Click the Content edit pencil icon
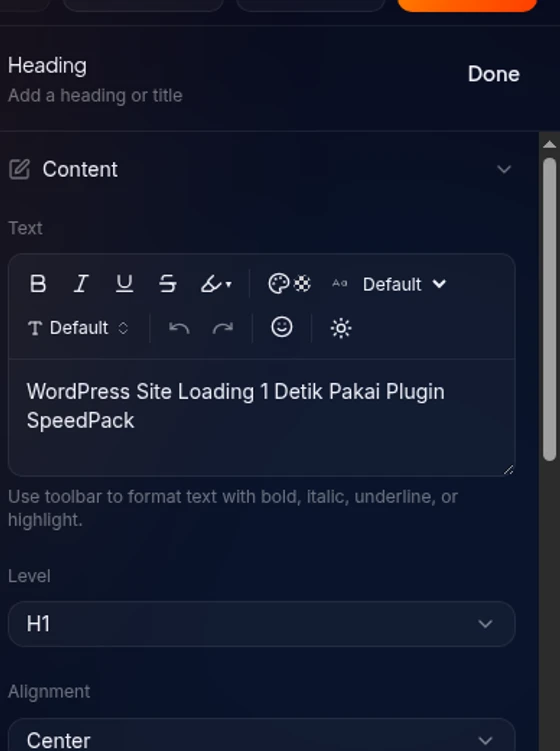The width and height of the screenshot is (560, 751). point(20,169)
